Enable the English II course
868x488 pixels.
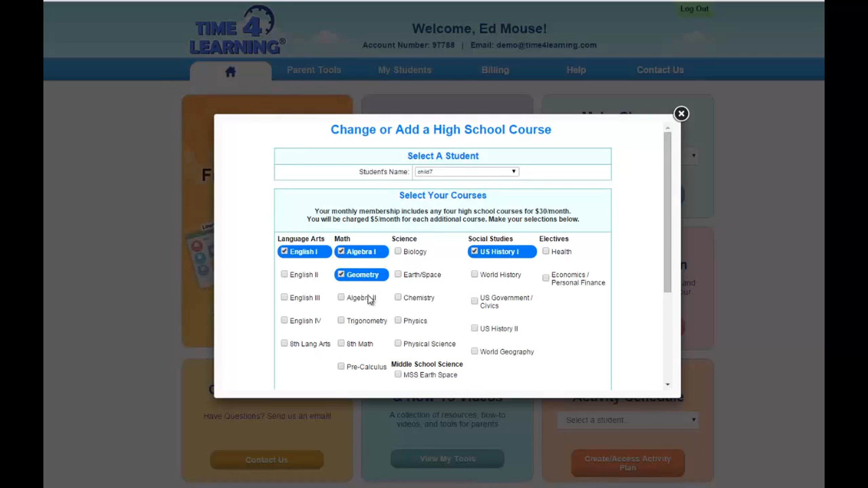click(x=284, y=274)
